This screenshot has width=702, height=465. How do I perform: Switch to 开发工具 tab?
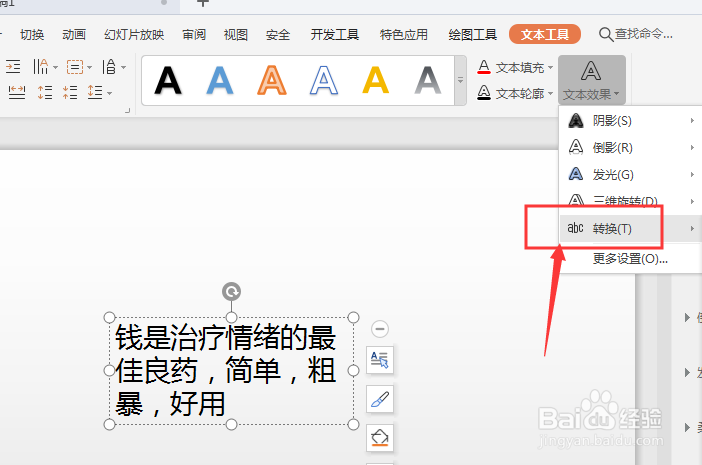point(335,34)
